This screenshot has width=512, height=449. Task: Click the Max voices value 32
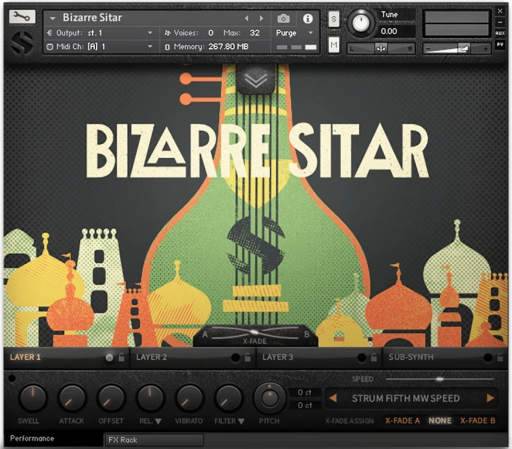click(x=255, y=33)
